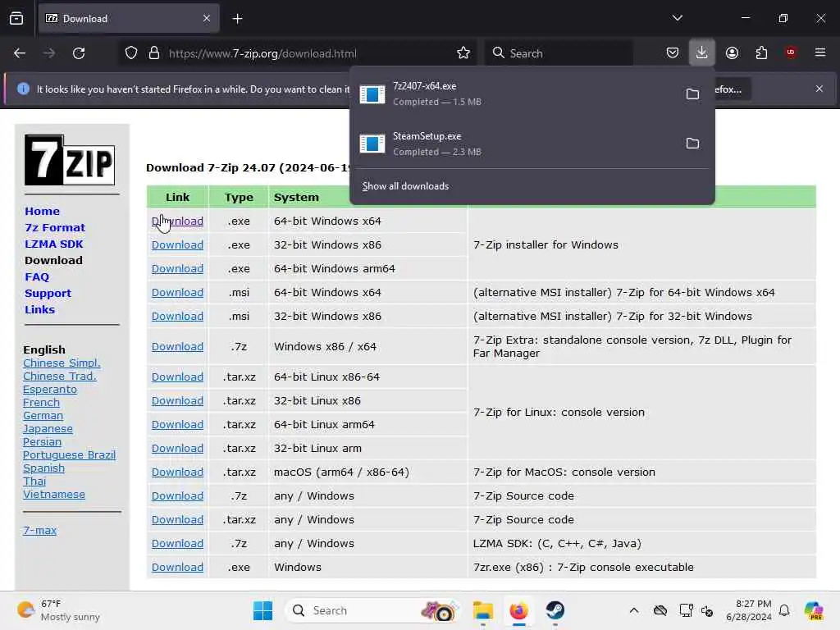Download the macOS tar.xz console version

[177, 472]
